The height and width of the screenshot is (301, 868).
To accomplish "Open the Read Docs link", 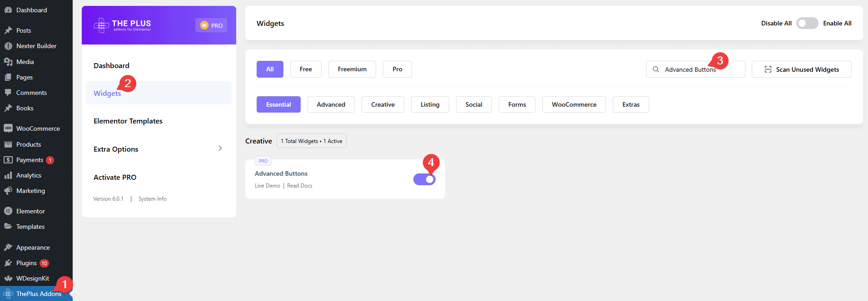I will (x=299, y=186).
